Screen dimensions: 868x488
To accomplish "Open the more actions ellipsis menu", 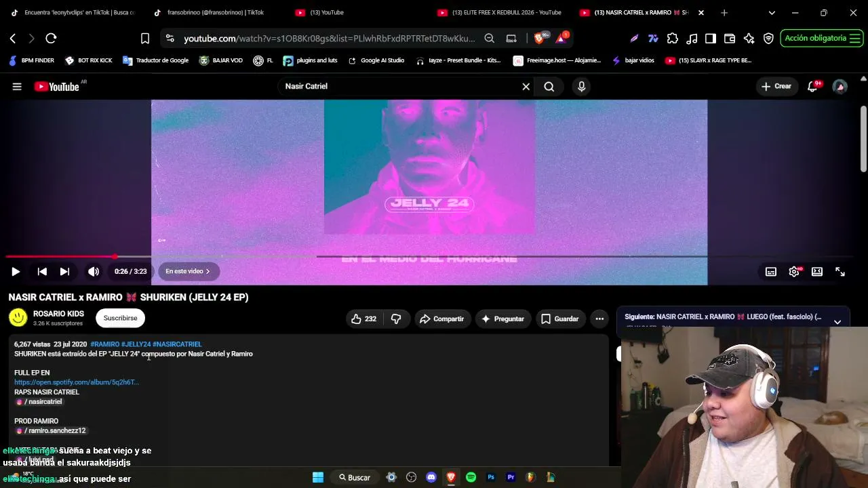I will click(599, 319).
